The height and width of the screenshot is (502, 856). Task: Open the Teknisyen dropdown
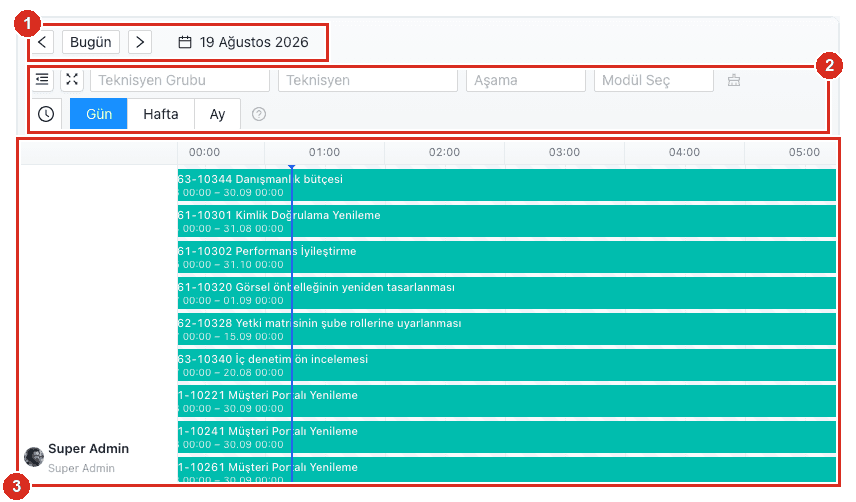click(368, 80)
